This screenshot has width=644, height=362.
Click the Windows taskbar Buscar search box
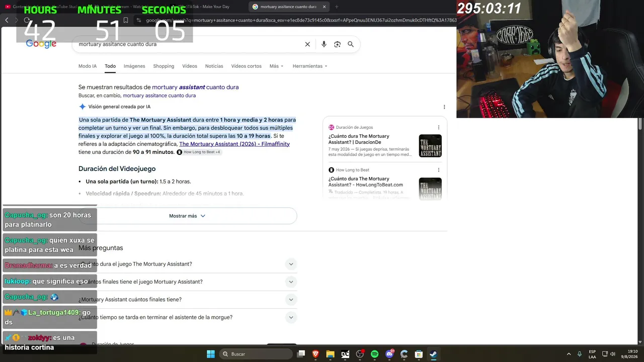click(256, 354)
